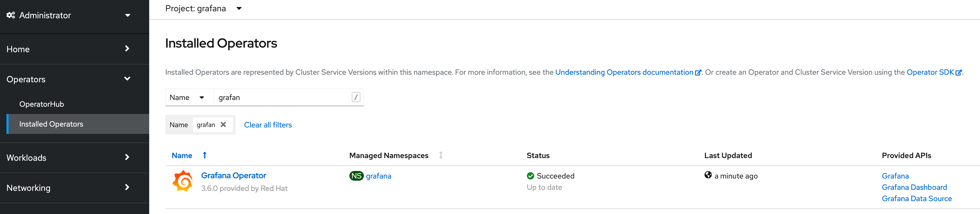Expand the Home navigation section
This screenshot has height=214, width=980.
[x=75, y=49]
